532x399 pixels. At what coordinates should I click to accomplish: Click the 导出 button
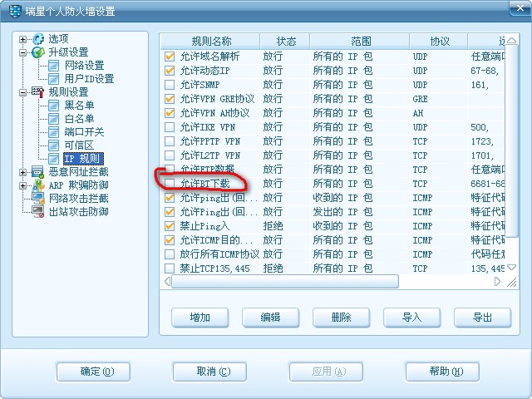pos(482,318)
